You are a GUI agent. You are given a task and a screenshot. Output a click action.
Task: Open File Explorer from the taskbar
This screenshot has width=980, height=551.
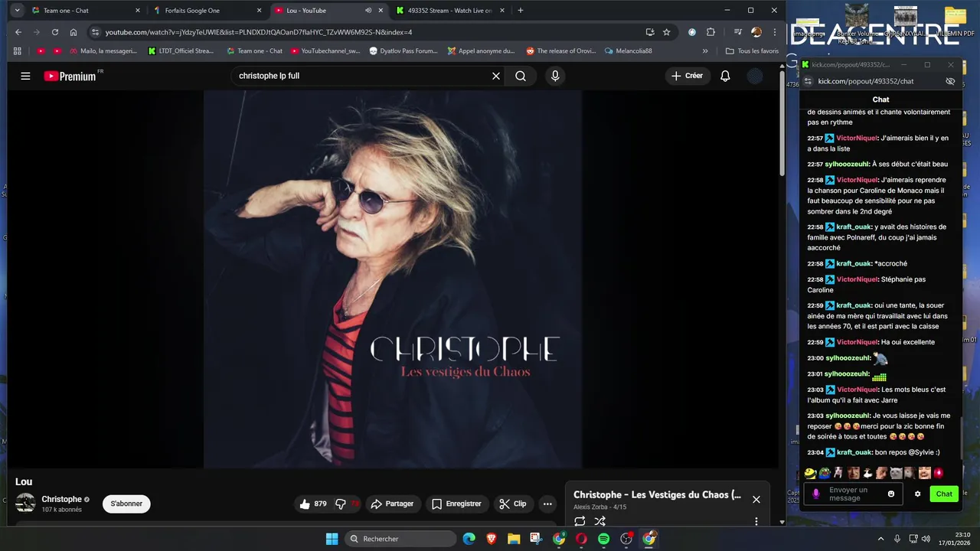coord(513,539)
